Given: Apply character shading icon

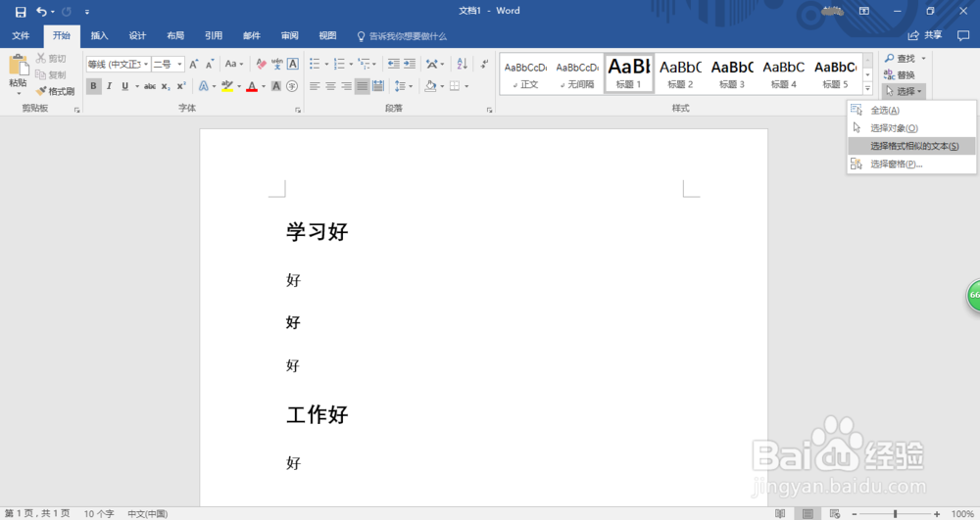Looking at the screenshot, I should [276, 86].
